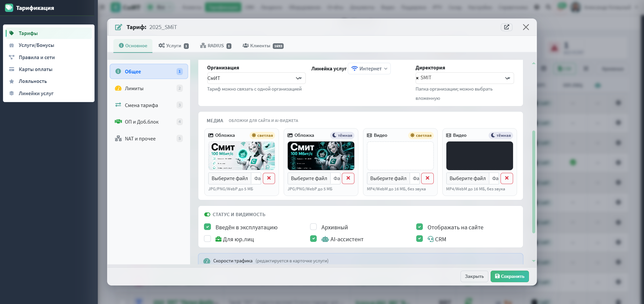Click the dark cover thumbnail
Screen dimensions: 644x304
(x=321, y=156)
